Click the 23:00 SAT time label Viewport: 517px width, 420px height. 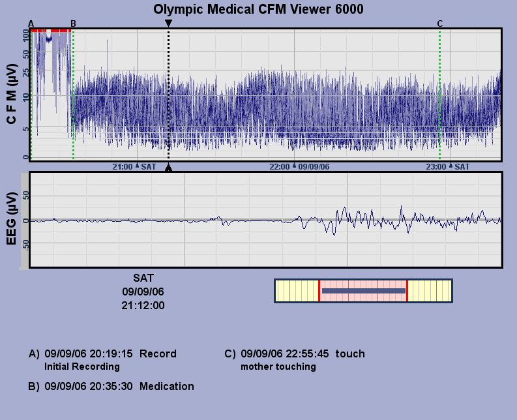tap(447, 166)
